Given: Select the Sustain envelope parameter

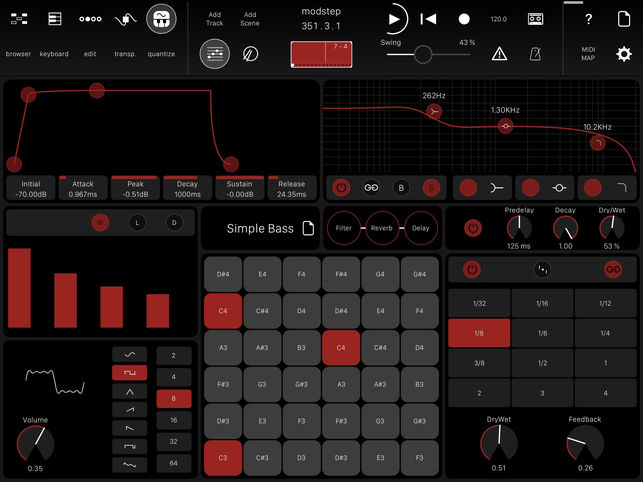Looking at the screenshot, I should point(239,188).
